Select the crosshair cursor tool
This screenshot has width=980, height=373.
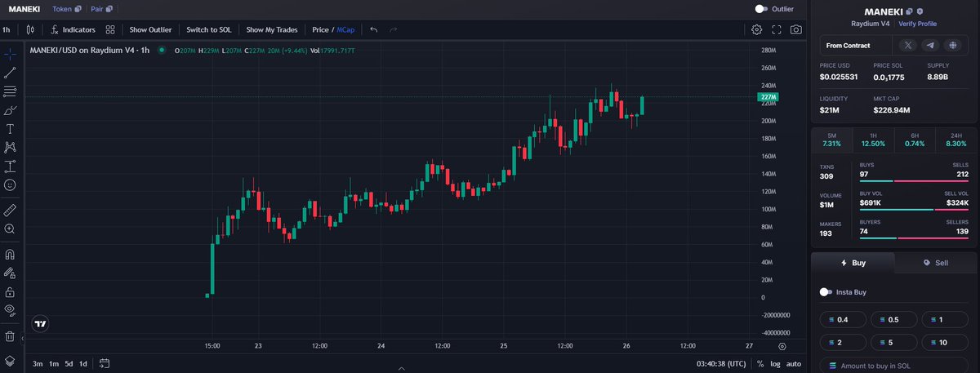point(10,54)
